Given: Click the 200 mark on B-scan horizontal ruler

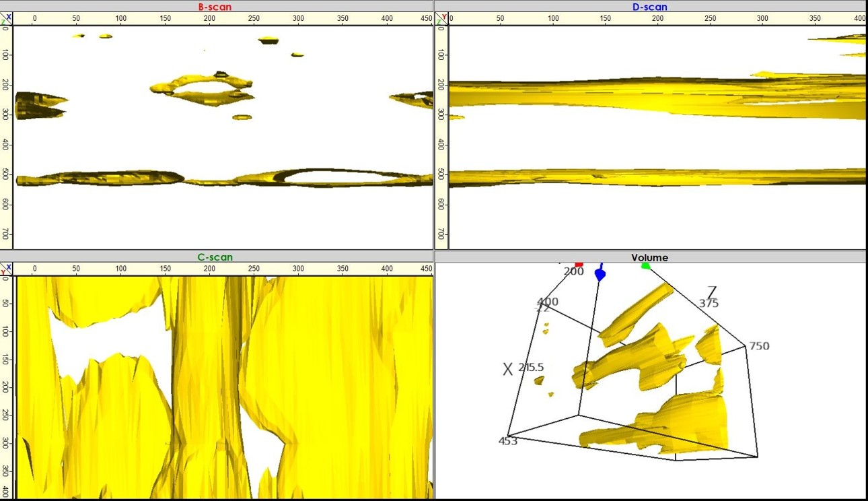Looking at the screenshot, I should 210,19.
